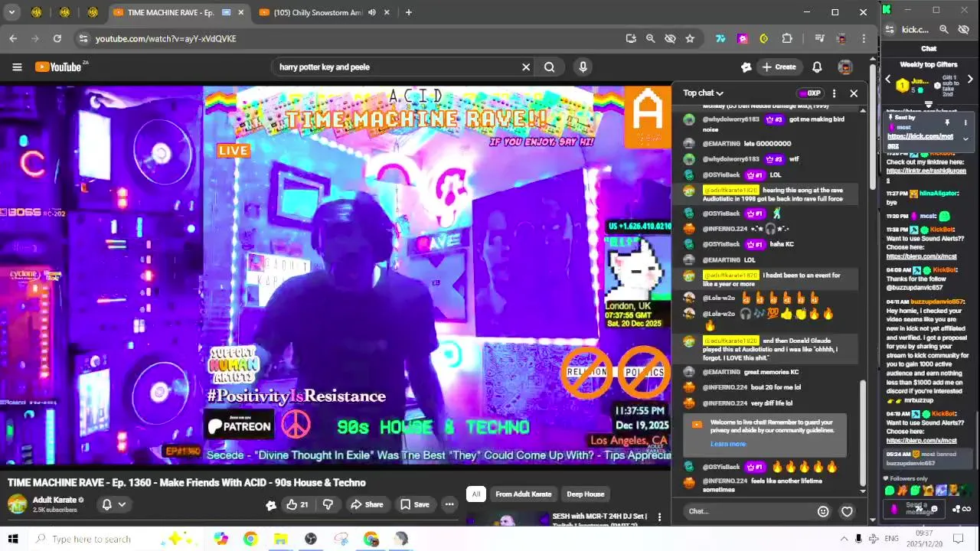Run search with the magnifier button

coord(550,67)
